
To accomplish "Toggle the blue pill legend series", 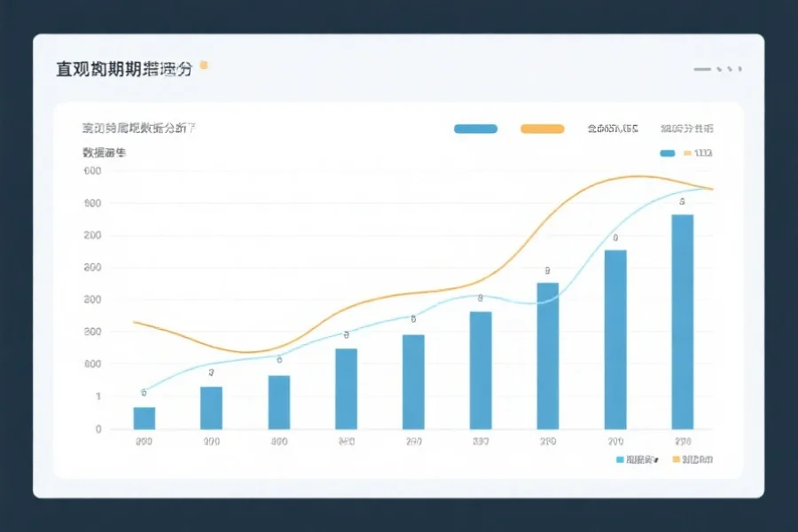I will (476, 129).
